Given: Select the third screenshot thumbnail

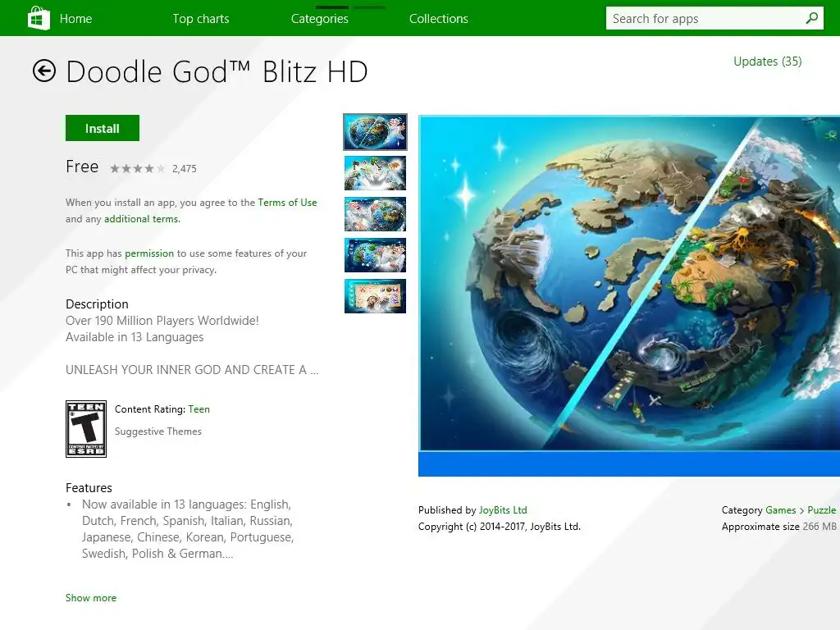Looking at the screenshot, I should (375, 214).
